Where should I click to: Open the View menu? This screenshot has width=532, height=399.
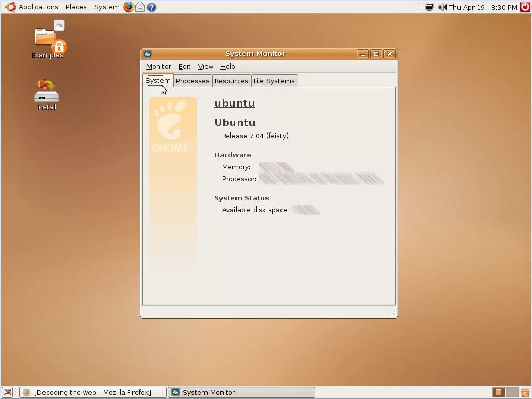(x=205, y=66)
